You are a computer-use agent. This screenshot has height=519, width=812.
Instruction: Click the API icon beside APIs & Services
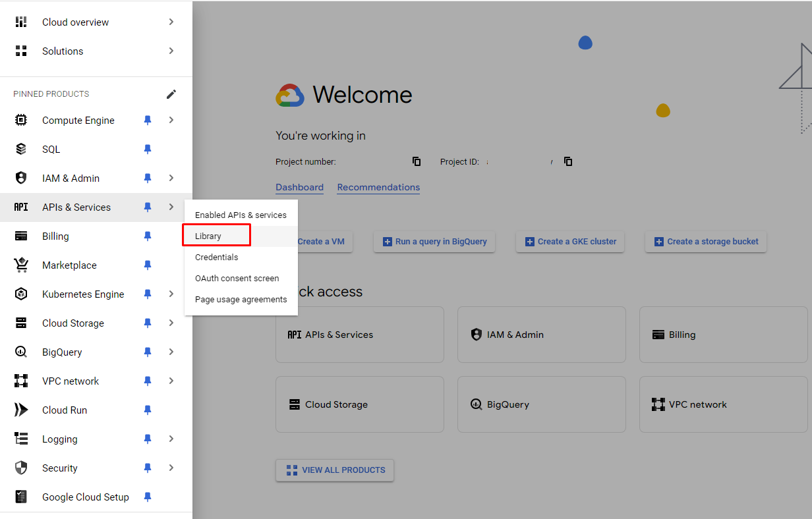pos(21,207)
